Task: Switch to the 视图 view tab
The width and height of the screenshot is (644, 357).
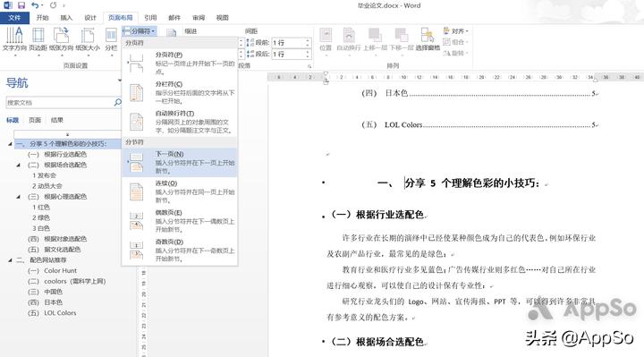Action: pyautogui.click(x=222, y=18)
